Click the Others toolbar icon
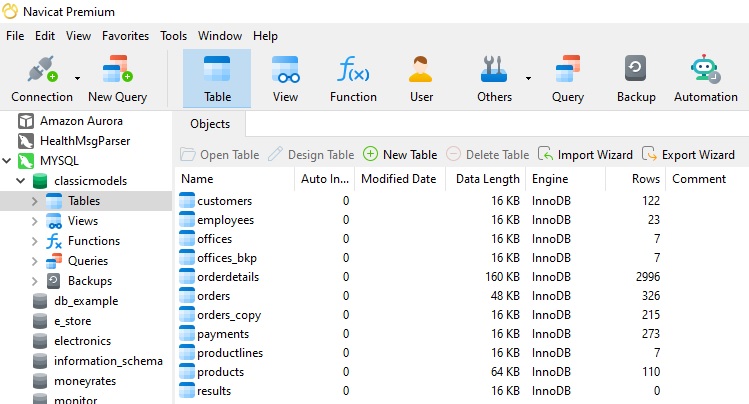 click(x=494, y=69)
